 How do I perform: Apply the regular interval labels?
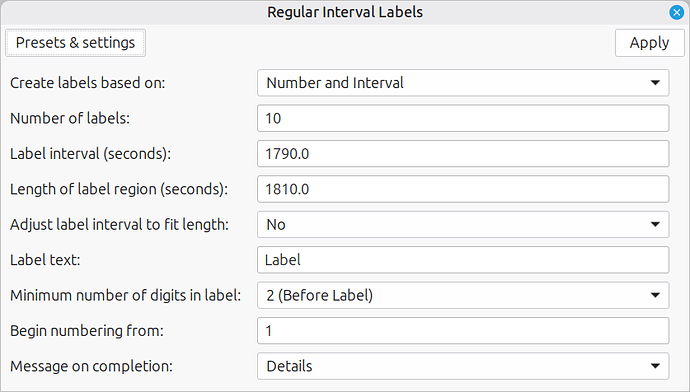click(649, 43)
